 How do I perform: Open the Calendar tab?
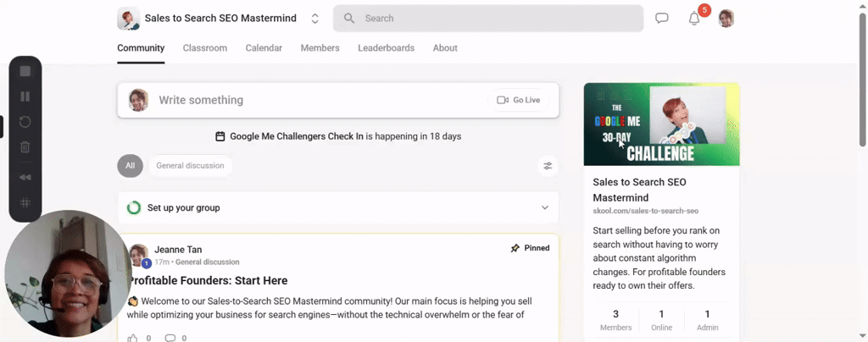pos(264,48)
